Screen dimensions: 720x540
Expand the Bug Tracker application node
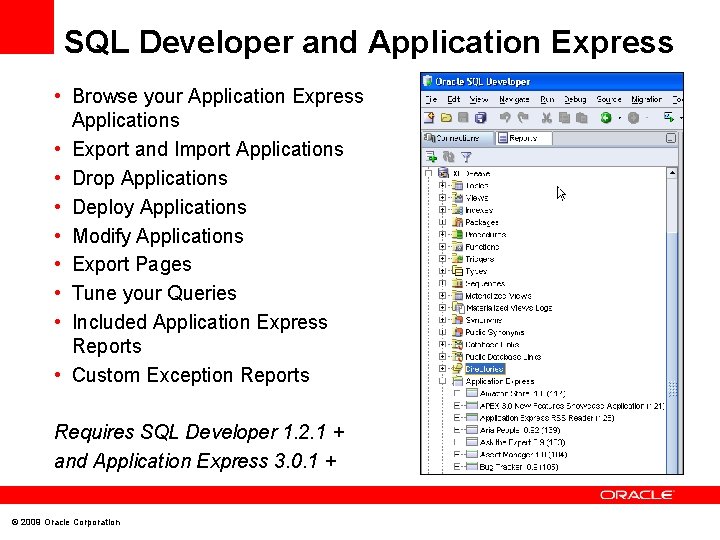coord(457,467)
